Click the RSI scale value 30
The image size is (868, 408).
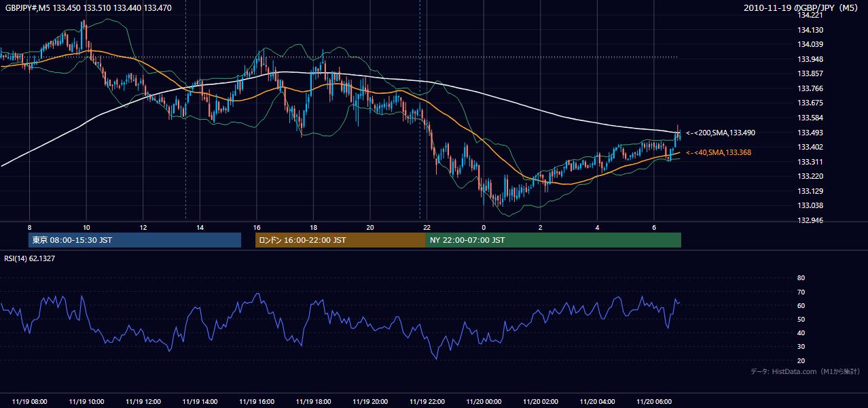click(801, 347)
